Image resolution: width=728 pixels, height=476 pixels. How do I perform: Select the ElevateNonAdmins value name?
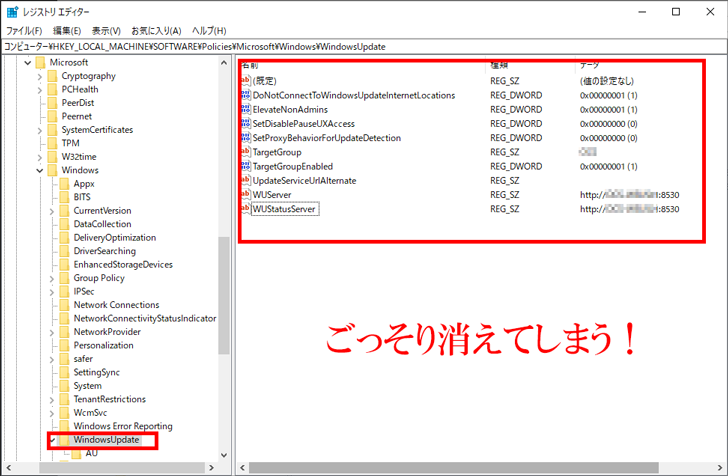point(290,110)
